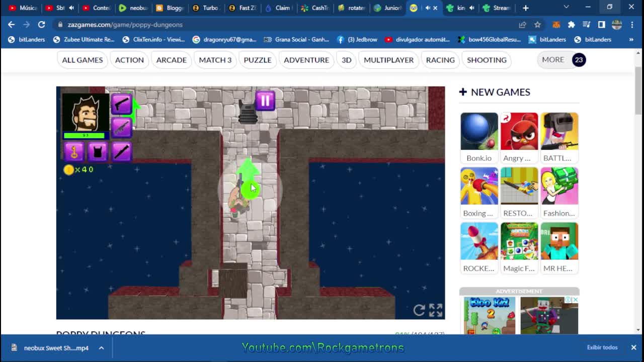Toggle game fullscreen mode

436,310
